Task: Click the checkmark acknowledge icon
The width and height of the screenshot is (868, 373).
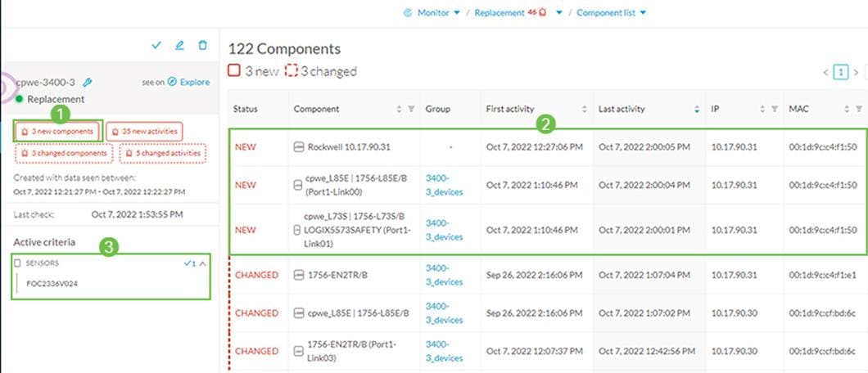Action: pyautogui.click(x=156, y=45)
